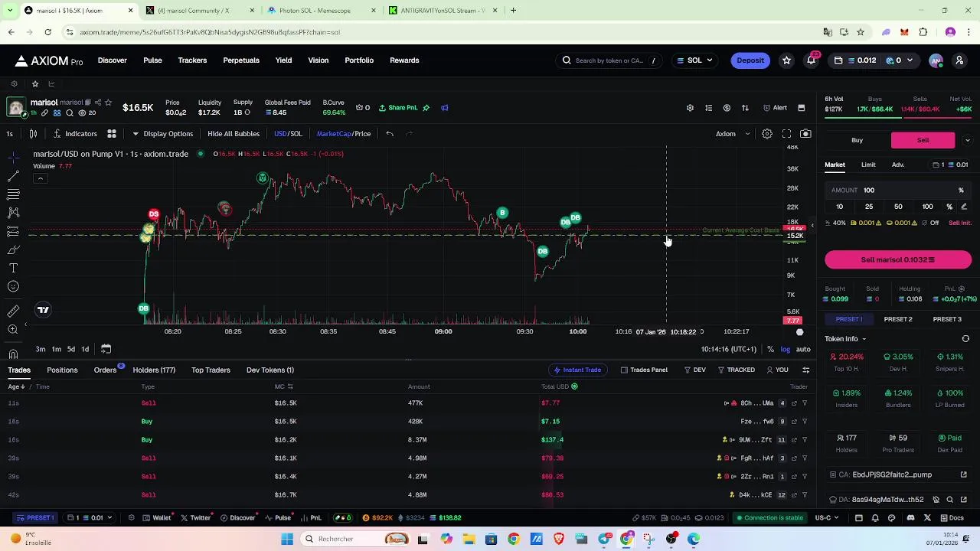Toggle USD/SOL currency display

pos(288,134)
